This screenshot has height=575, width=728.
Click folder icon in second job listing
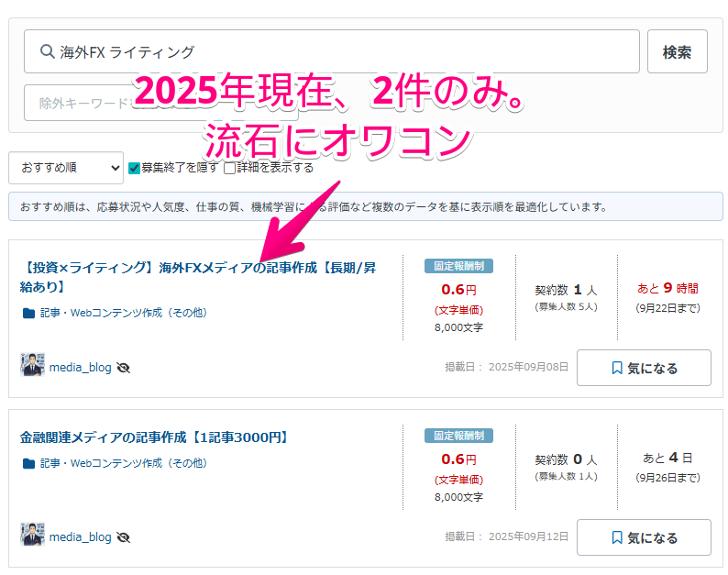(x=28, y=463)
